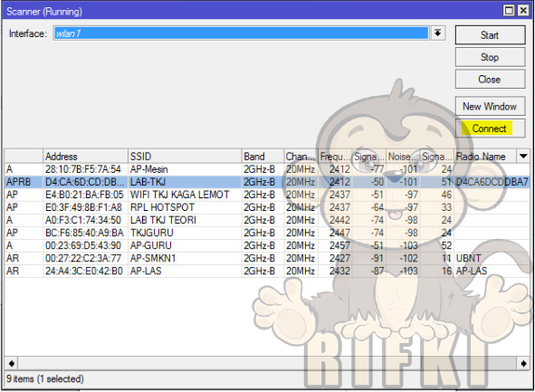Click address 00:27:22:C2:3A:77
535x392 pixels.
83,258
